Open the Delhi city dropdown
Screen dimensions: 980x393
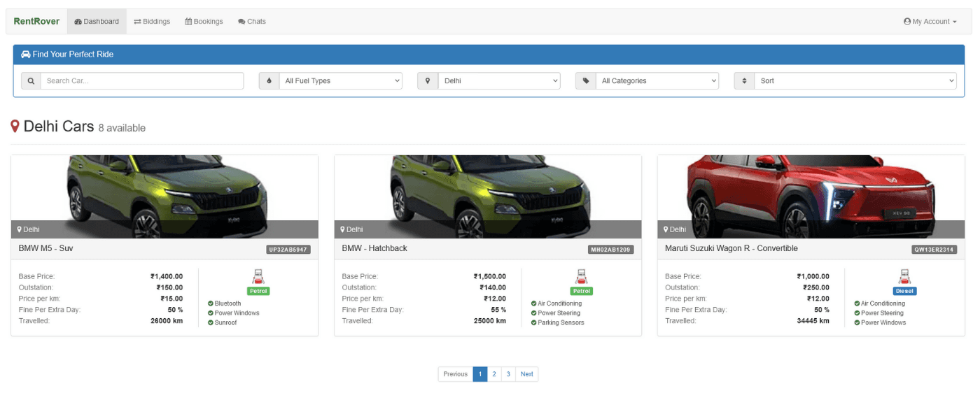[499, 80]
